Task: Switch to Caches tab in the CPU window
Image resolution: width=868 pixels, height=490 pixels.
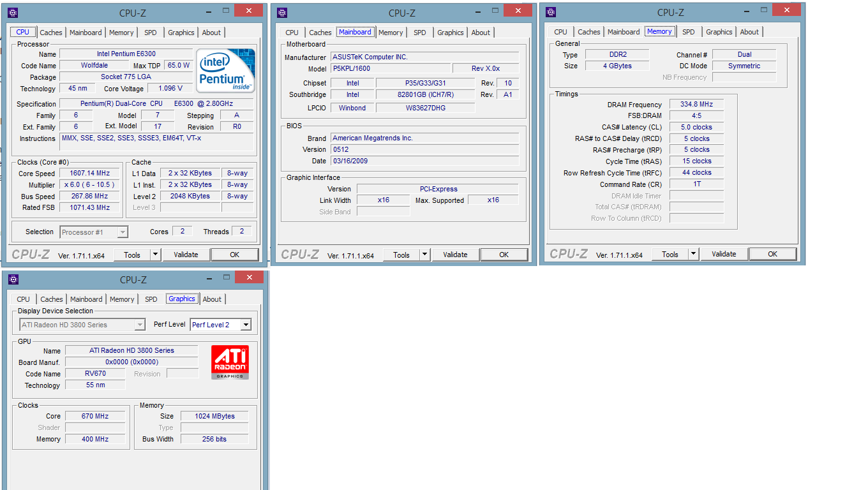Action: click(x=51, y=33)
